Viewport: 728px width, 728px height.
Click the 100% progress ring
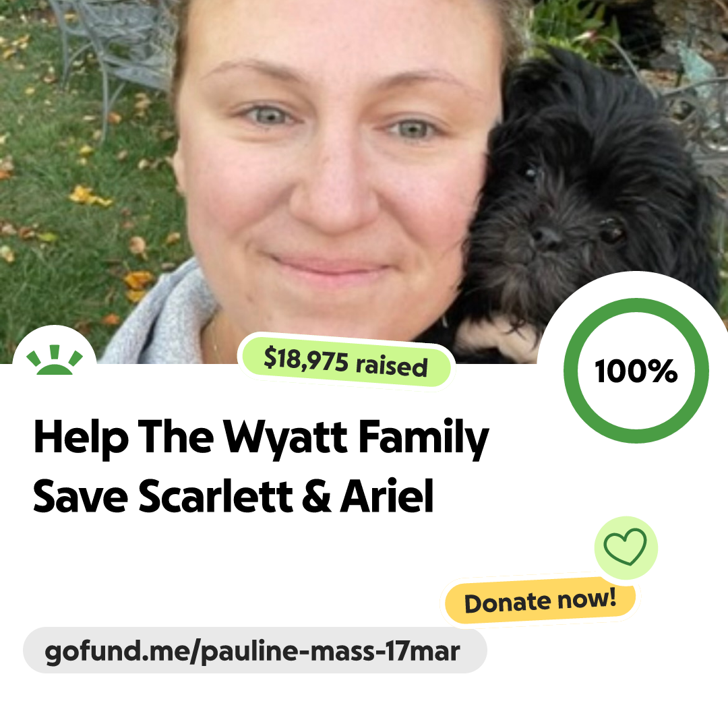(x=636, y=371)
